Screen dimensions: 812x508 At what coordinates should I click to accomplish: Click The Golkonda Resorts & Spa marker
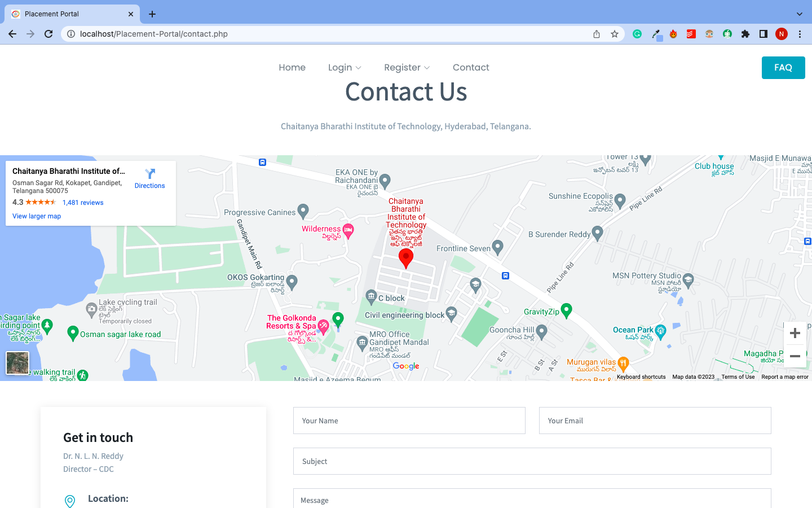pyautogui.click(x=323, y=327)
